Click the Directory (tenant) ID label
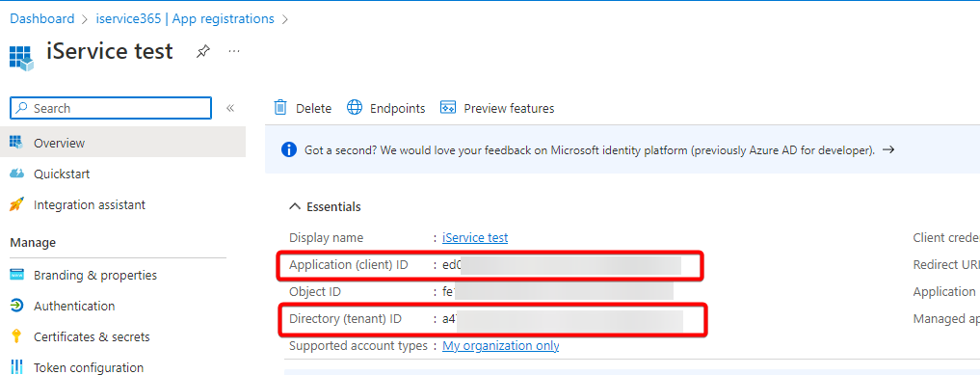Image resolution: width=980 pixels, height=375 pixels. (x=345, y=319)
